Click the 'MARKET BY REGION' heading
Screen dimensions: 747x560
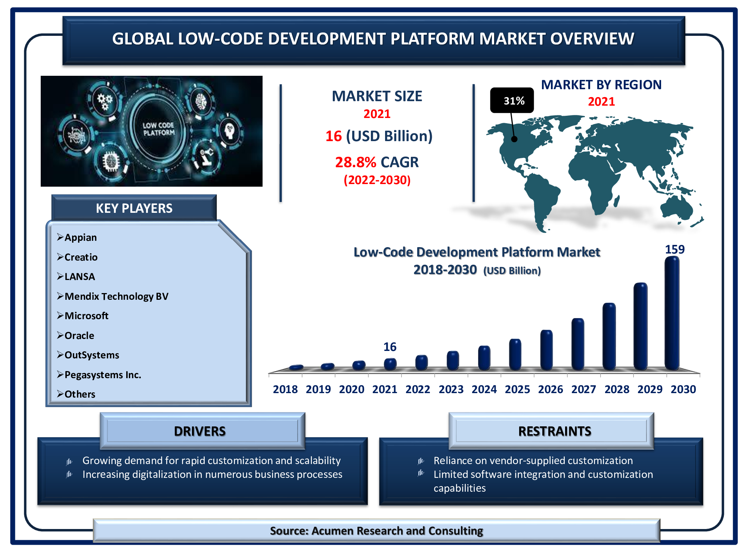(601, 85)
